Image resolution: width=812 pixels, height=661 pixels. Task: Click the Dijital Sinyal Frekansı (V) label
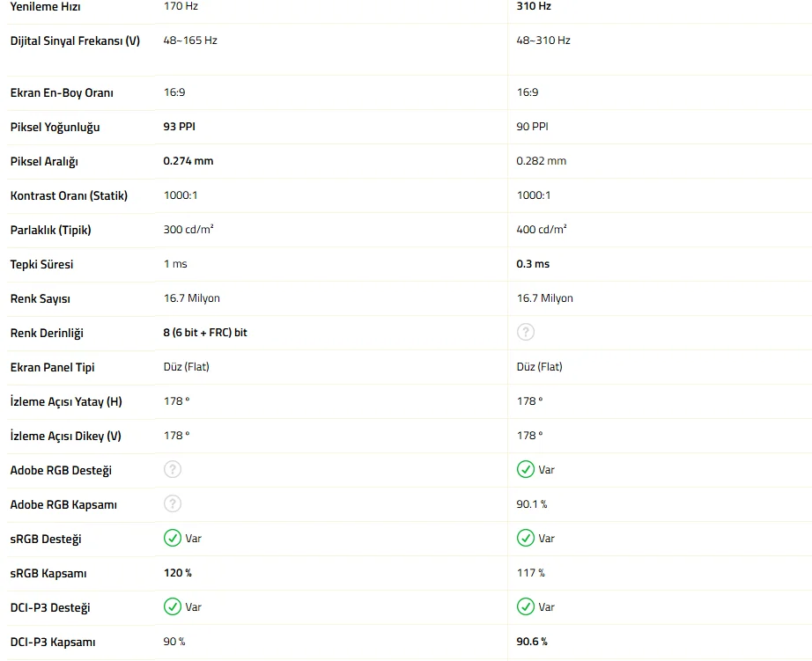point(75,40)
